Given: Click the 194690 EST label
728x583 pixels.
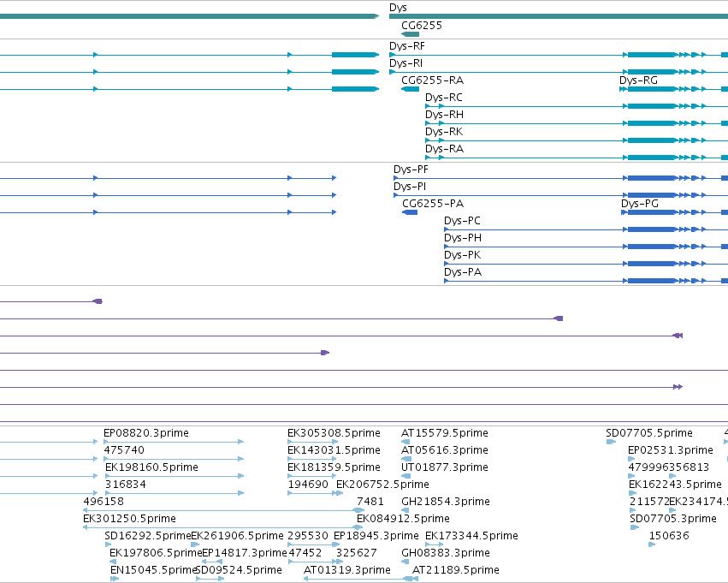Looking at the screenshot, I should click(308, 485).
